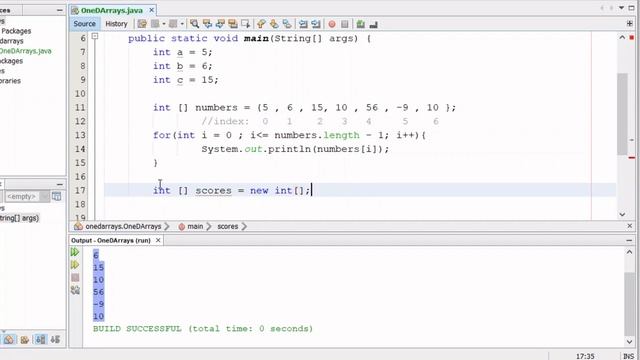640x360 pixels.
Task: Close the breadcrumbs bar
Action: tap(629, 226)
